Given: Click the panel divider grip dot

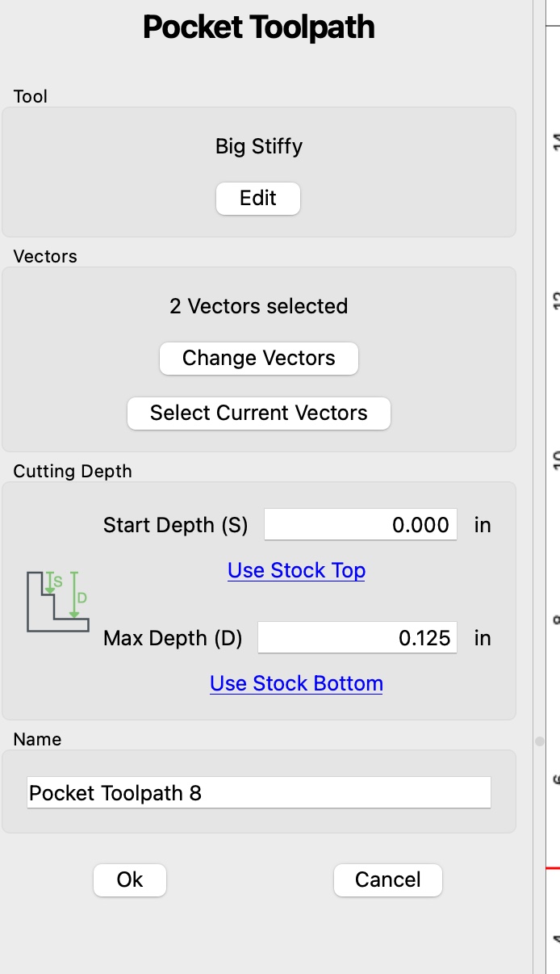Looking at the screenshot, I should (539, 740).
